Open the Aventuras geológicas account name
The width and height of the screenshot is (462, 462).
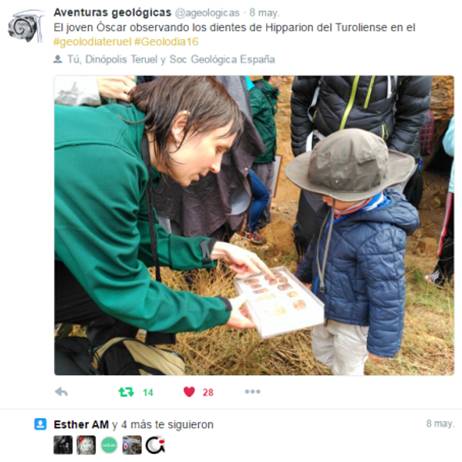click(x=112, y=13)
